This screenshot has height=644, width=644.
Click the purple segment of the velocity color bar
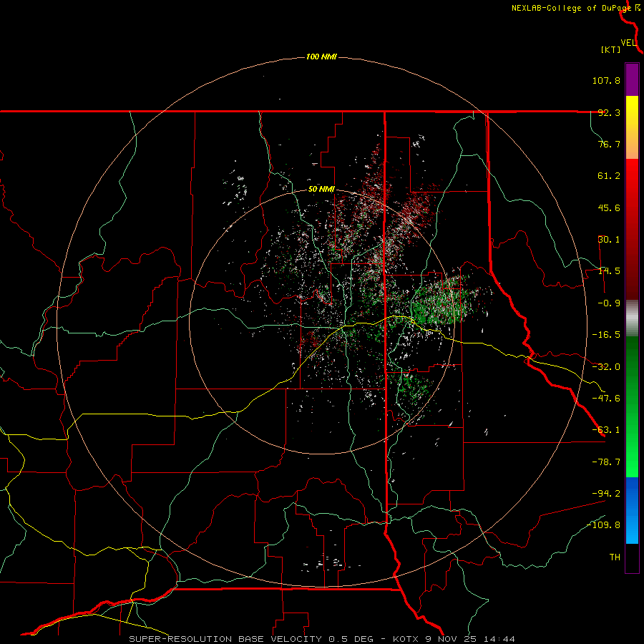click(x=632, y=79)
